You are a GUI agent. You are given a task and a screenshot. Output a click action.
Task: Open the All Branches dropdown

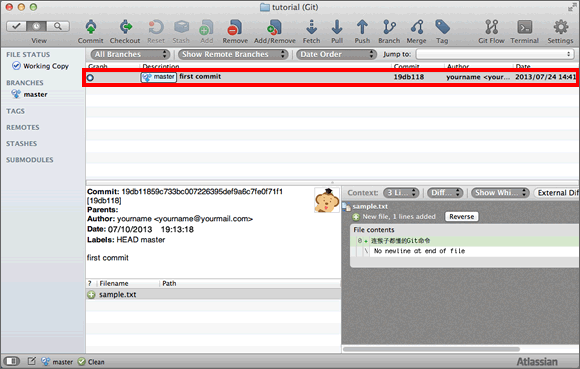[130, 54]
